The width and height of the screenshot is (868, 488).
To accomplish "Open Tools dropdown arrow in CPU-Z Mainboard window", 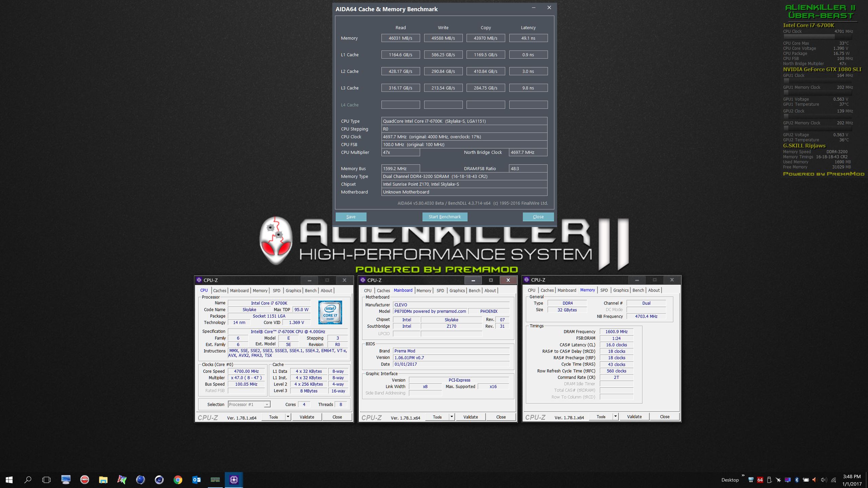I will (452, 417).
